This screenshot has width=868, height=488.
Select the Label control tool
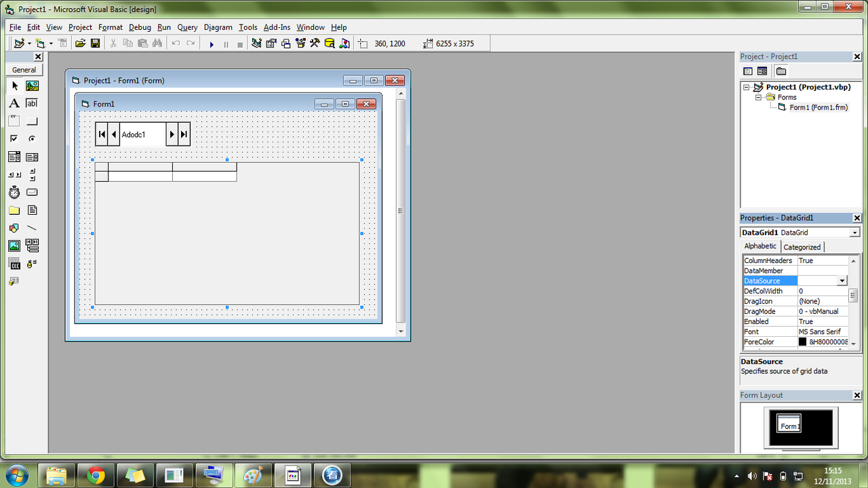click(14, 104)
